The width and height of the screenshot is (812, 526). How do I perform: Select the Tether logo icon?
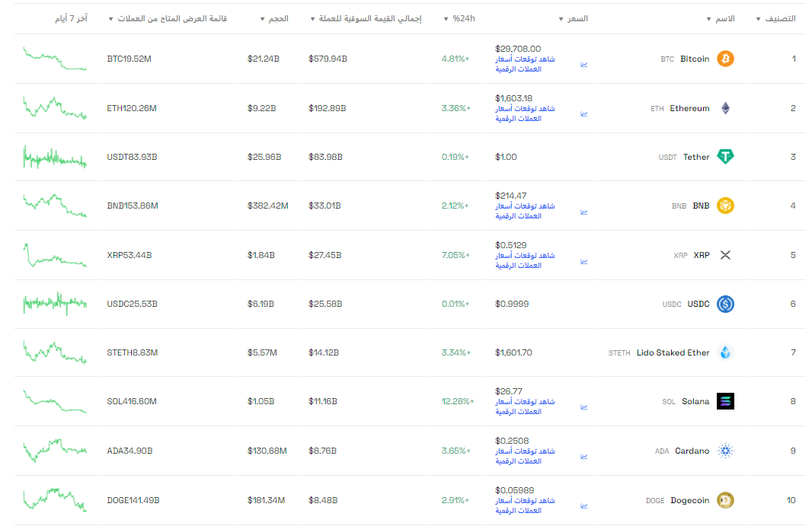pos(725,157)
